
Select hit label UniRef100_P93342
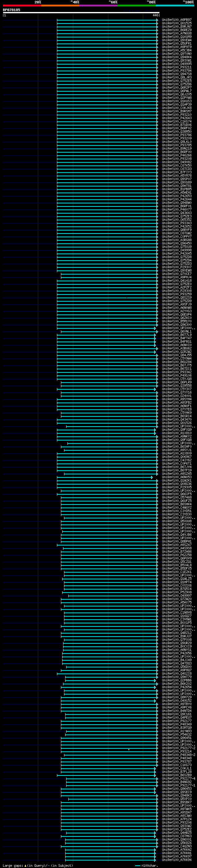[176, 372]
